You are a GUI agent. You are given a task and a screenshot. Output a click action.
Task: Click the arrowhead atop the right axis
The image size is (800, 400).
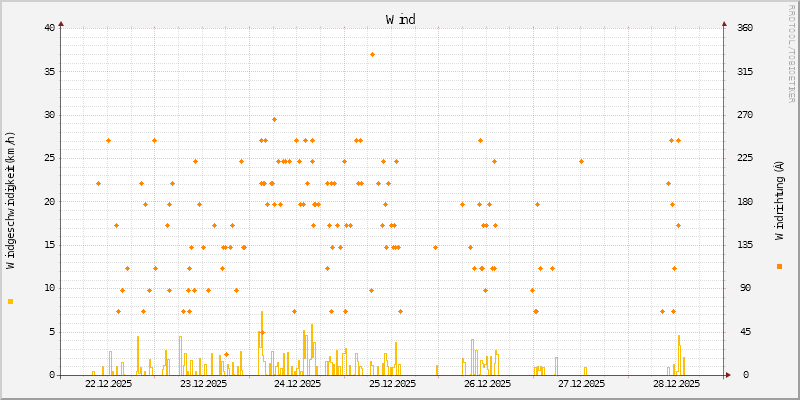pyautogui.click(x=725, y=23)
